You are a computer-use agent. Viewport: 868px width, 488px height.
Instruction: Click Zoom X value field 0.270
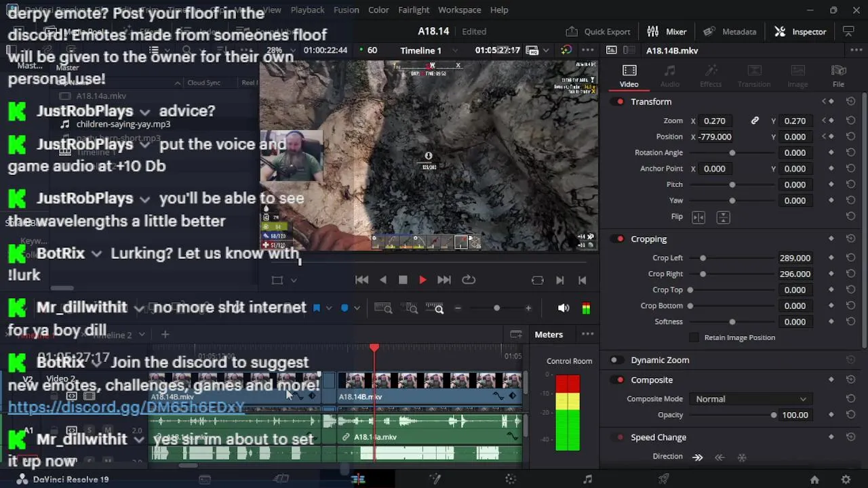(x=715, y=121)
